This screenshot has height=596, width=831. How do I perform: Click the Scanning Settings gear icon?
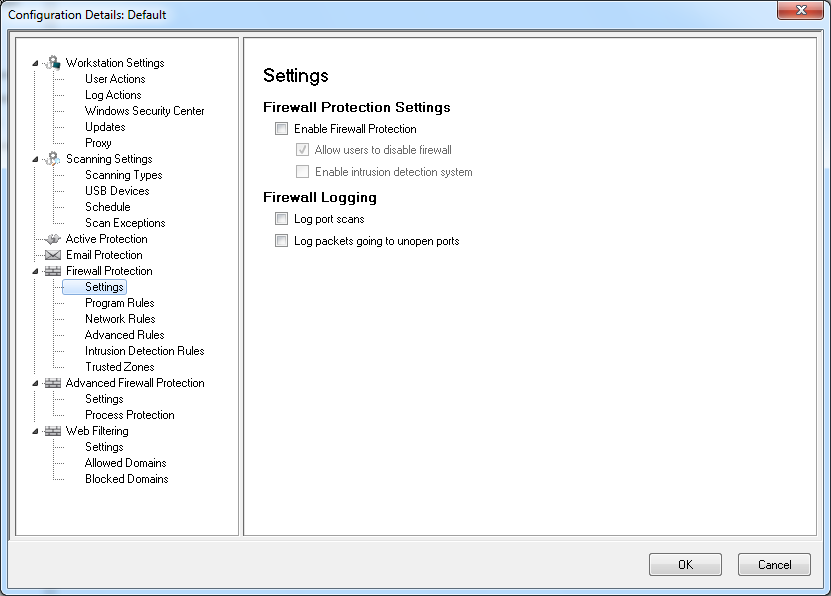tap(53, 159)
